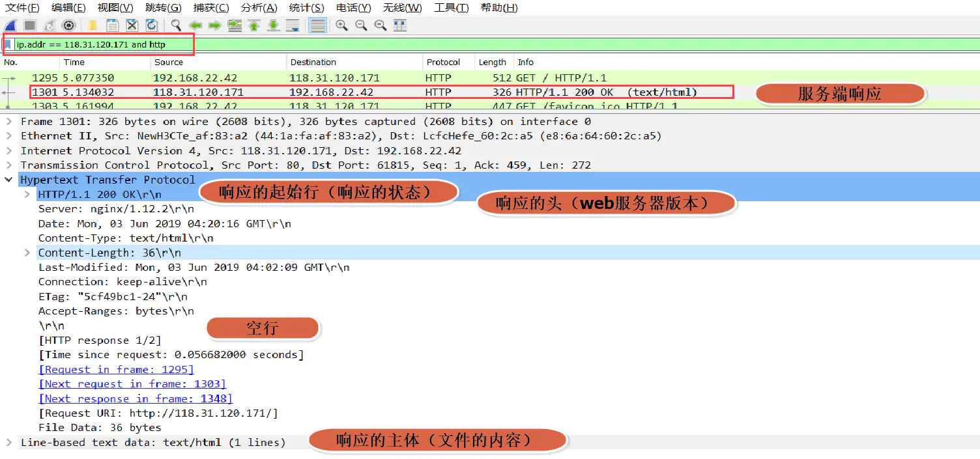
Task: Toggle packet list colorization
Action: (x=317, y=25)
